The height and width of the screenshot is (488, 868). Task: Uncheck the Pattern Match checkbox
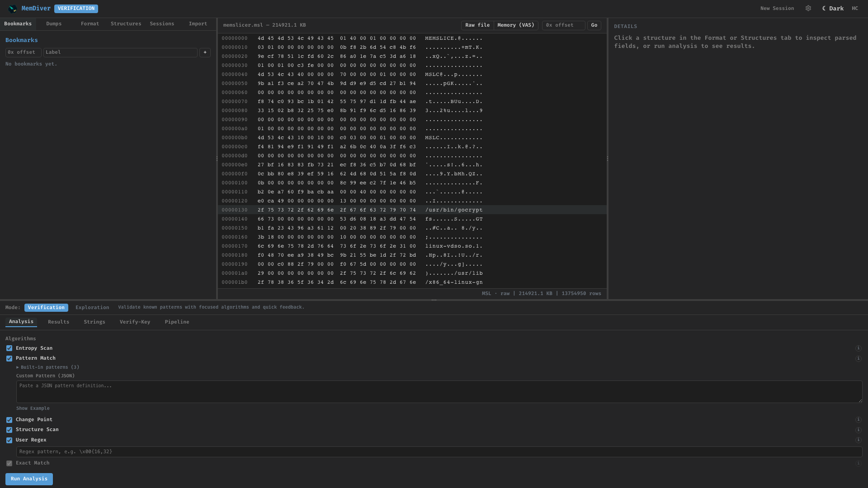9,359
